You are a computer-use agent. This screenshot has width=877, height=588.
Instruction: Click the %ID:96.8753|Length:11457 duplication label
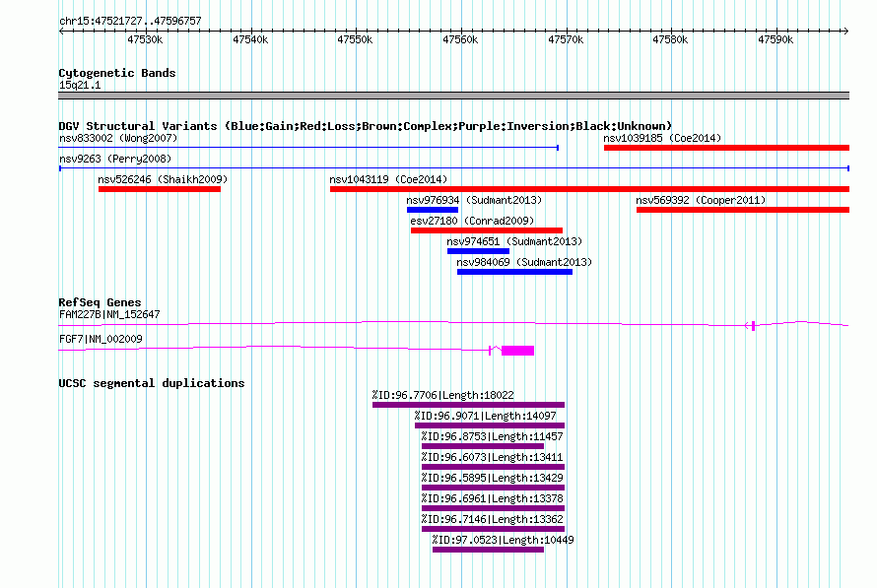(x=492, y=436)
